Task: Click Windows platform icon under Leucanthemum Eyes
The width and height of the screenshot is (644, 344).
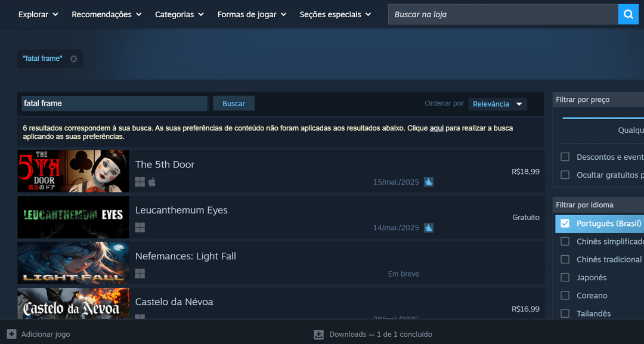Action: tap(140, 228)
